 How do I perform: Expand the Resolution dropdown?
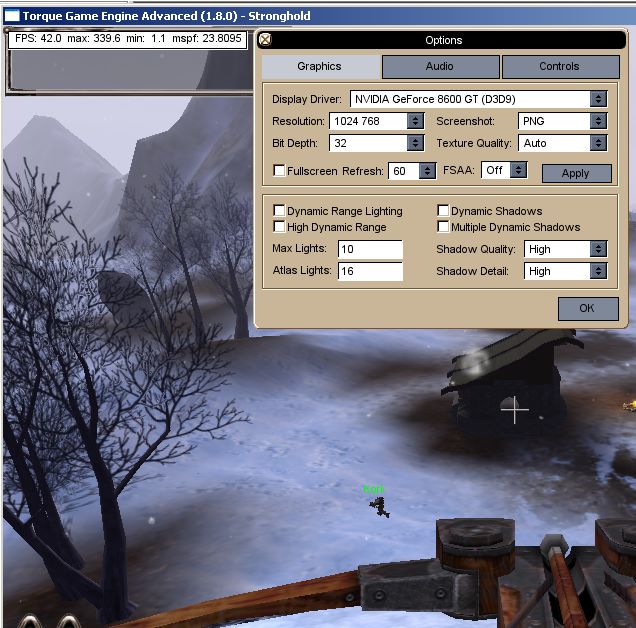point(415,121)
